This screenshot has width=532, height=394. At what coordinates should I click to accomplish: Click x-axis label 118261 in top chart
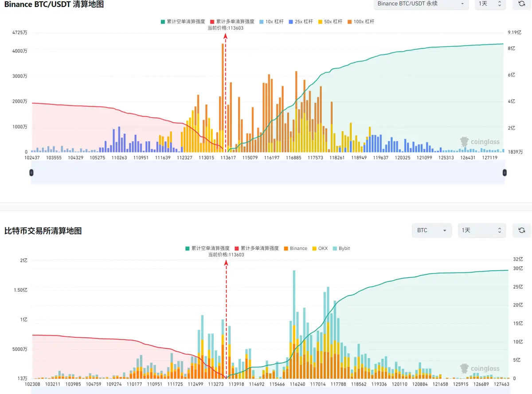[x=336, y=158]
